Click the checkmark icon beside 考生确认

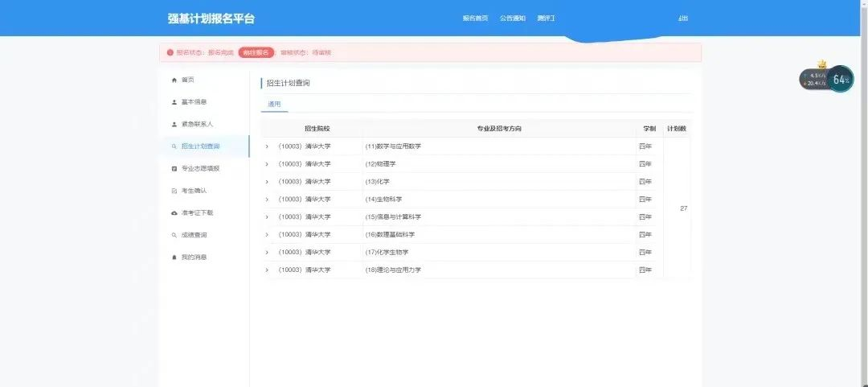point(174,191)
